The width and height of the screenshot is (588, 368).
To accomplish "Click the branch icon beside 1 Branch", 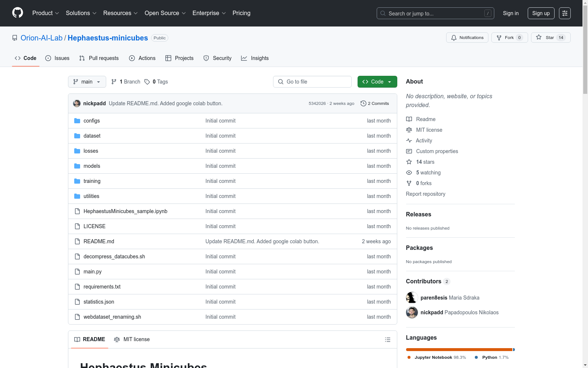I will pos(114,82).
